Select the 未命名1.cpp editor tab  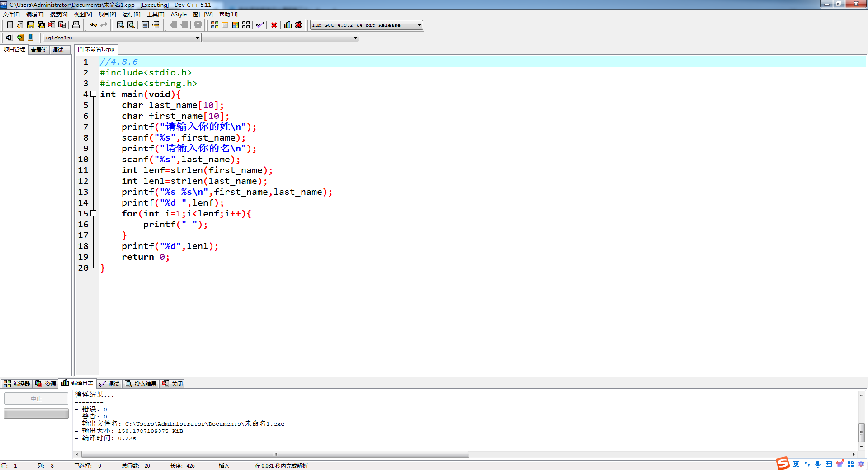coord(96,49)
